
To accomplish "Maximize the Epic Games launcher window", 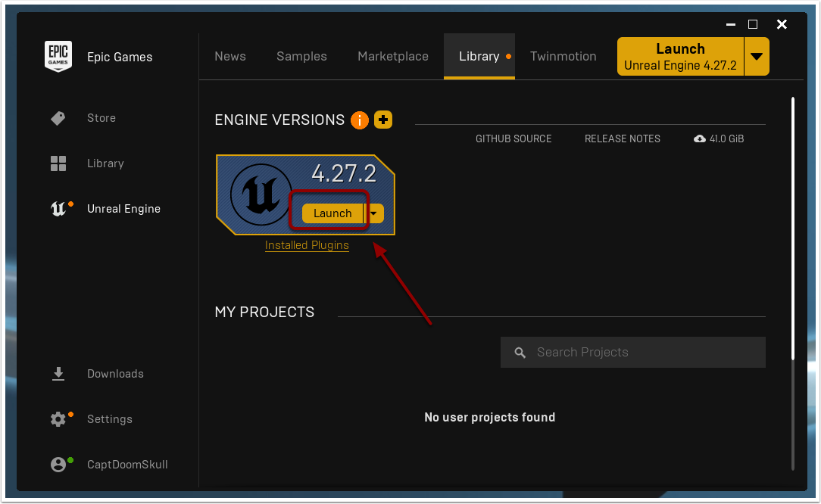I will pos(753,25).
